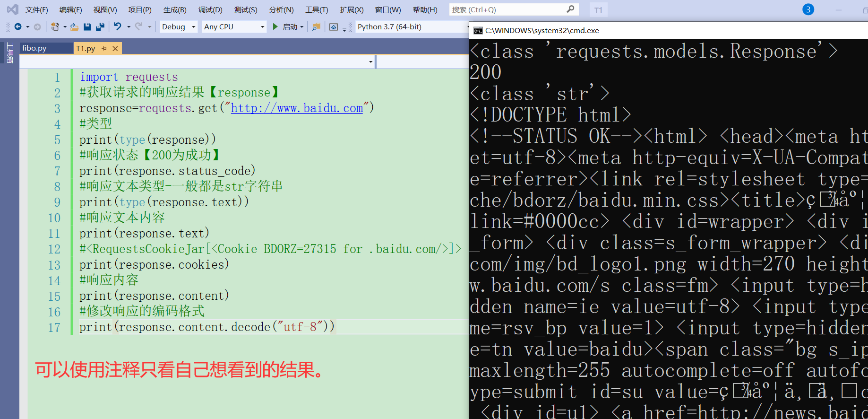Click the notifications badge showing 3

[808, 9]
